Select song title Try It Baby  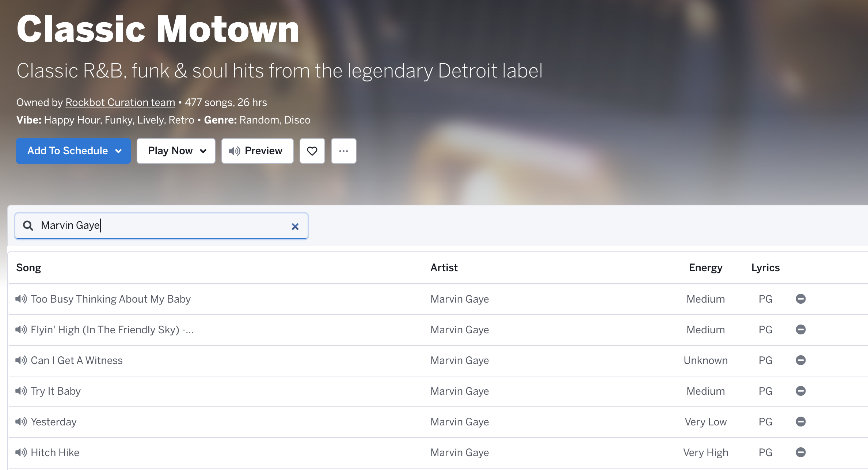click(56, 391)
